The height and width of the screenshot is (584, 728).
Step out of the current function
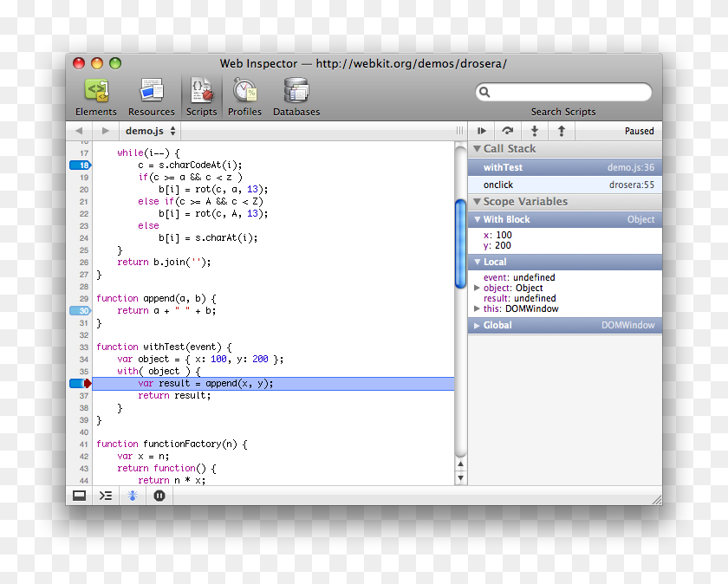click(560, 130)
